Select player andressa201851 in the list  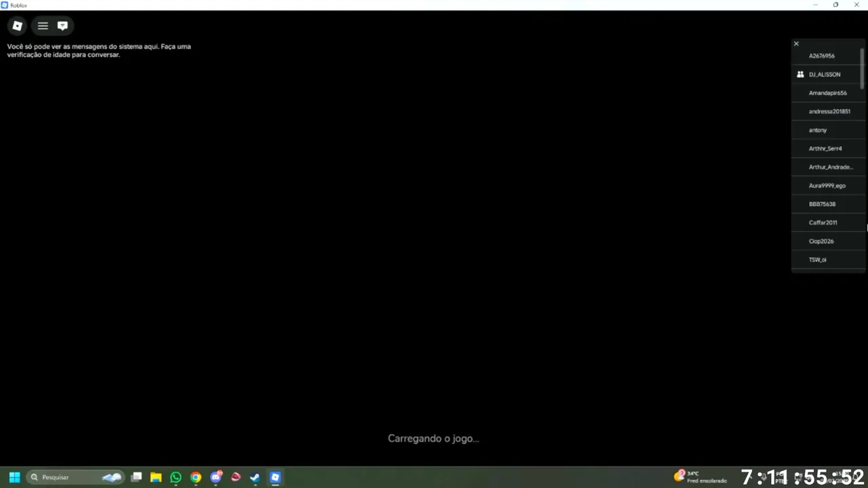(828, 111)
